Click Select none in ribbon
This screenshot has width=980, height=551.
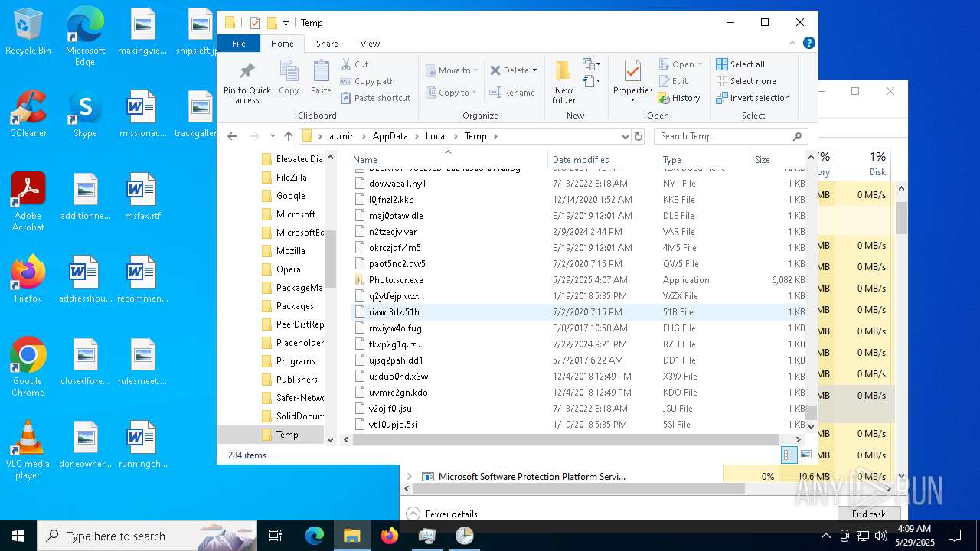[x=746, y=81]
